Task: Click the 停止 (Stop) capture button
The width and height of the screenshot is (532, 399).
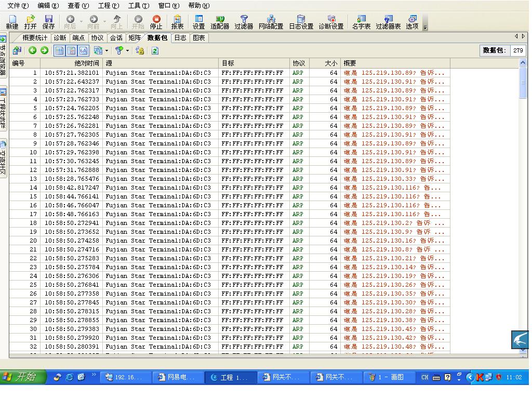Action: (x=156, y=22)
